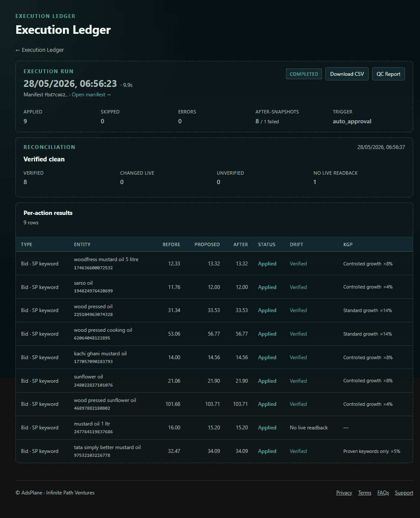
Task: Select the wood pressed sunflower oil entity
Action: [105, 400]
